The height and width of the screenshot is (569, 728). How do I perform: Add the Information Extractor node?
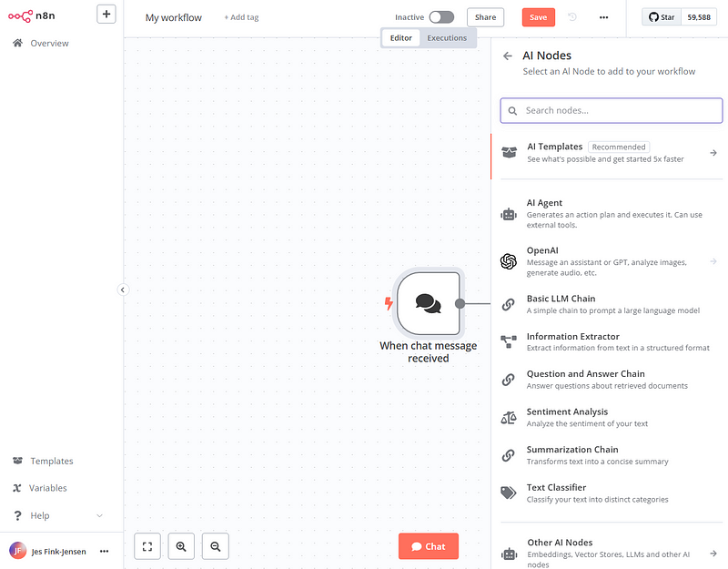(611, 341)
